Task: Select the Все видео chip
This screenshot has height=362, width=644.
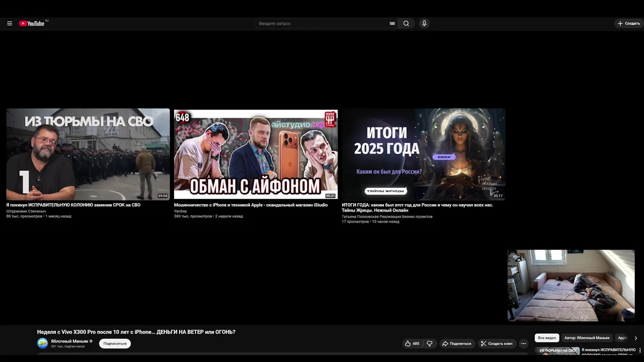Action: 547,338
